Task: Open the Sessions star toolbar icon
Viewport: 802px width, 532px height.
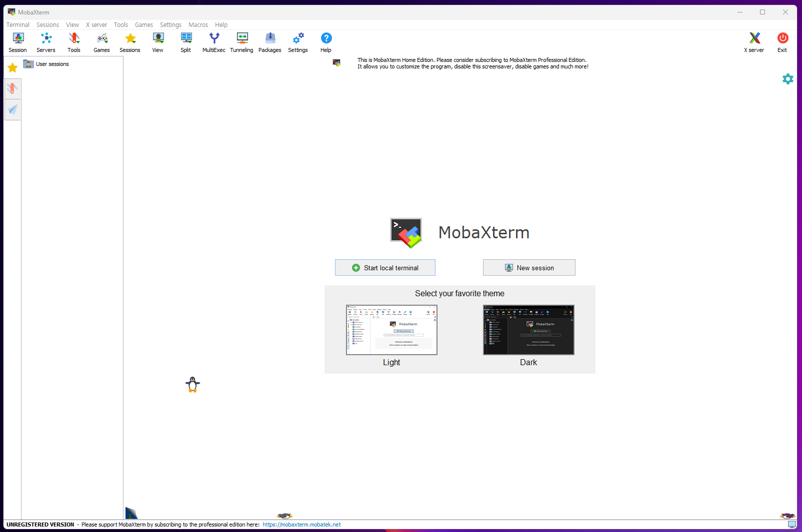Action: [130, 42]
